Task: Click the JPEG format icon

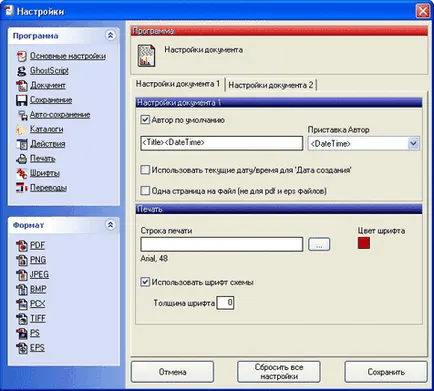Action: (22, 275)
